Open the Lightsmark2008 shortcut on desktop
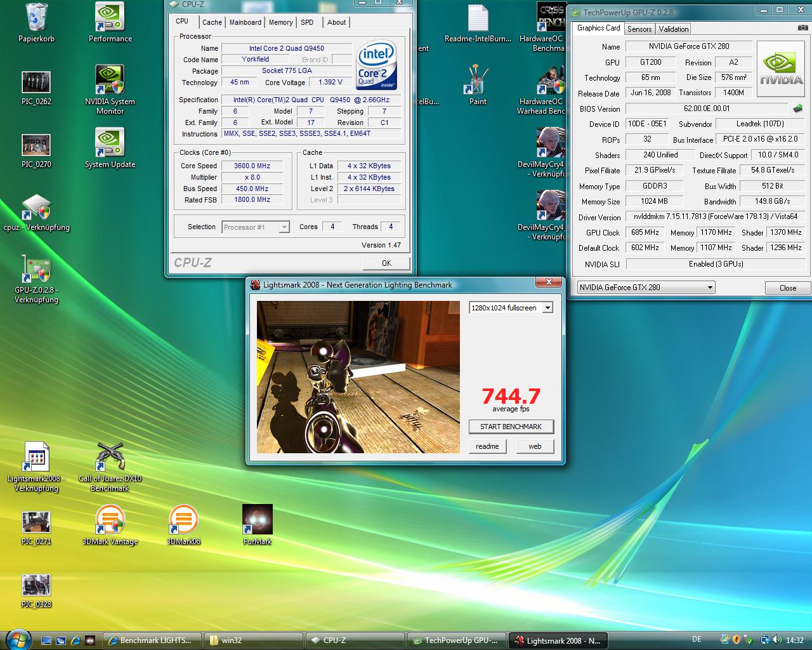812x650 pixels. tap(36, 457)
